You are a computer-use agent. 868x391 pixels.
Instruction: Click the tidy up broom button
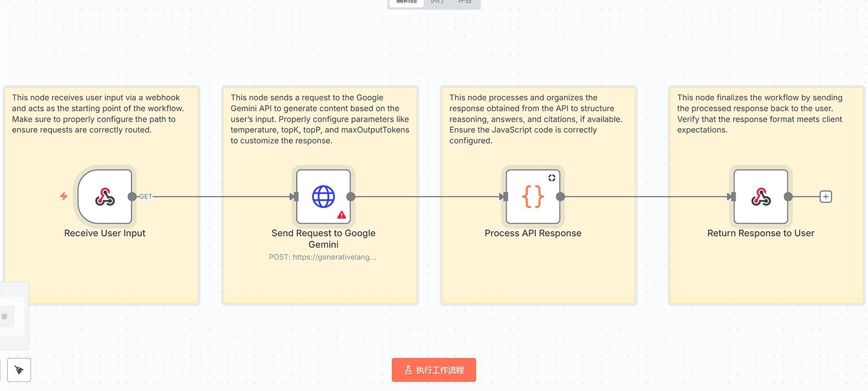click(19, 370)
